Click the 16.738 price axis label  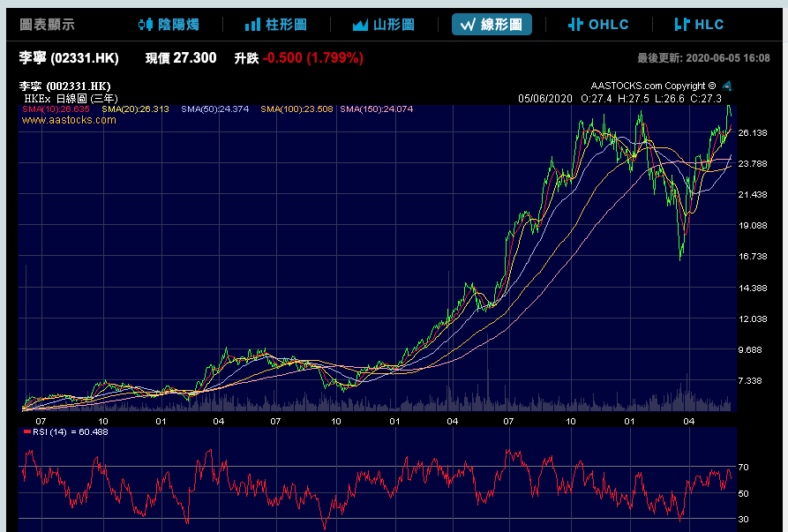pyautogui.click(x=753, y=256)
